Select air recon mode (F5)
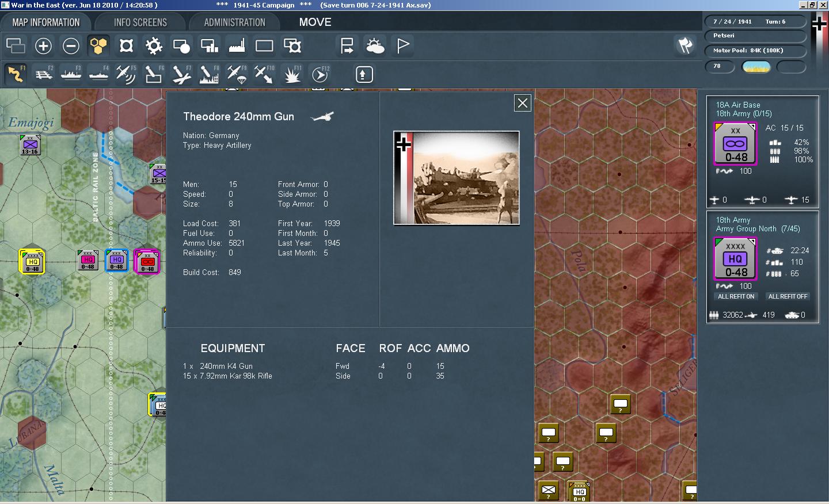 tap(126, 74)
